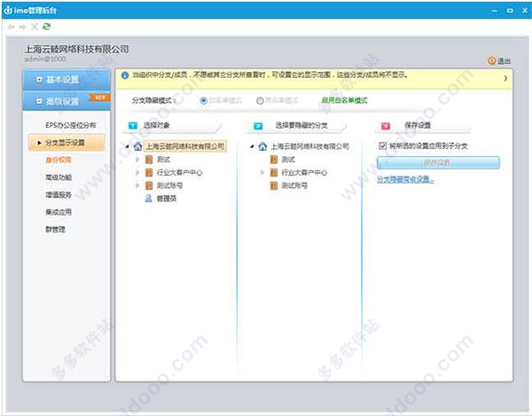Expand the 基本设置 sidebar section

pyautogui.click(x=66, y=80)
